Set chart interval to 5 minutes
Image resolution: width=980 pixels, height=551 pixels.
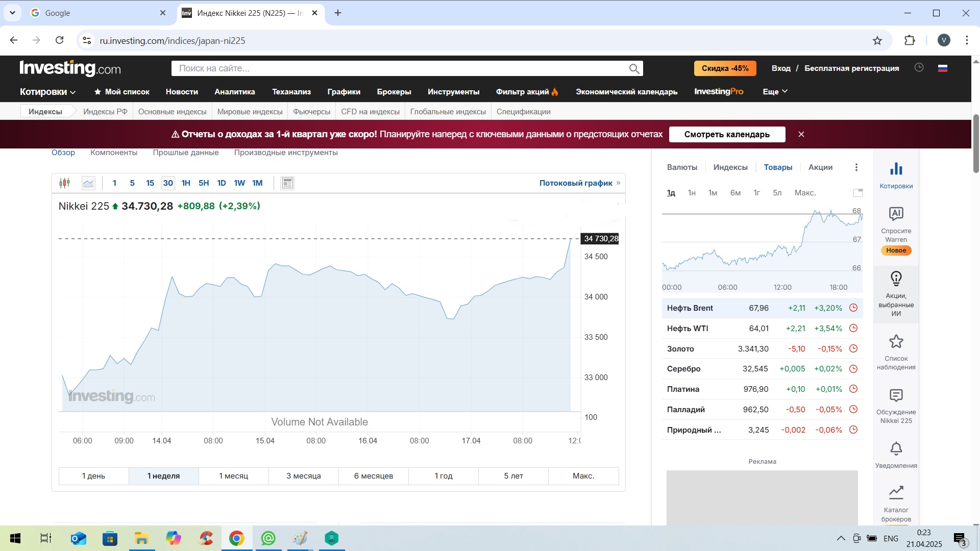(x=132, y=183)
